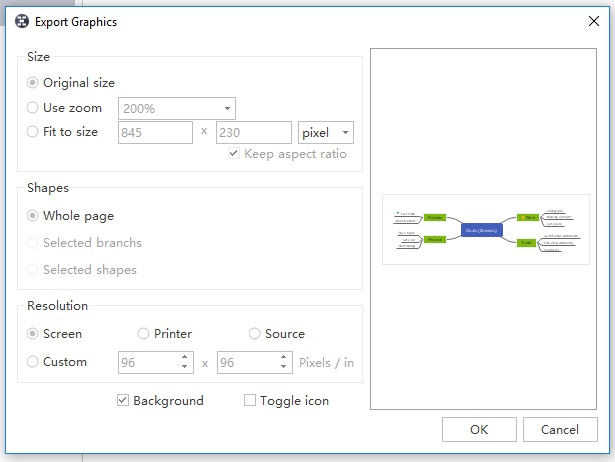Open the 200% zoom dropdown
The height and width of the screenshot is (462, 615).
click(x=177, y=108)
